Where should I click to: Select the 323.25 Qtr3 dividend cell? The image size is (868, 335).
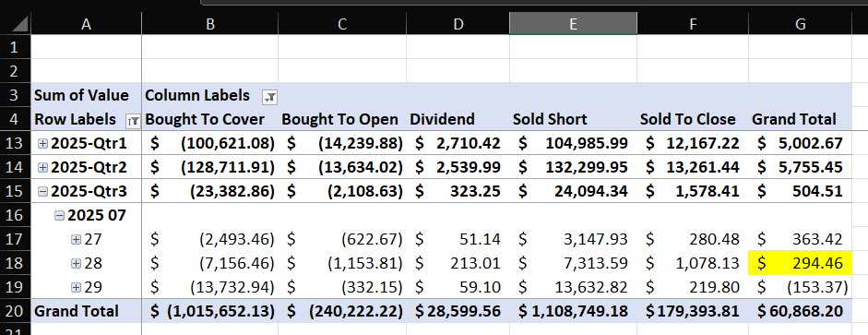pos(458,191)
